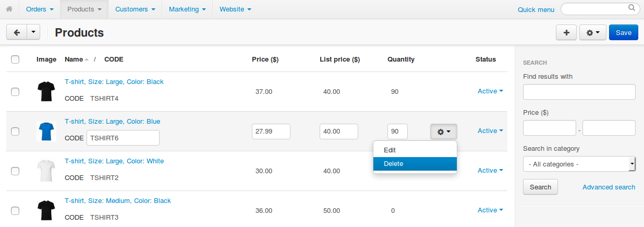Click the magnifier icon in quick search
The height and width of the screenshot is (227, 644).
pyautogui.click(x=631, y=8)
